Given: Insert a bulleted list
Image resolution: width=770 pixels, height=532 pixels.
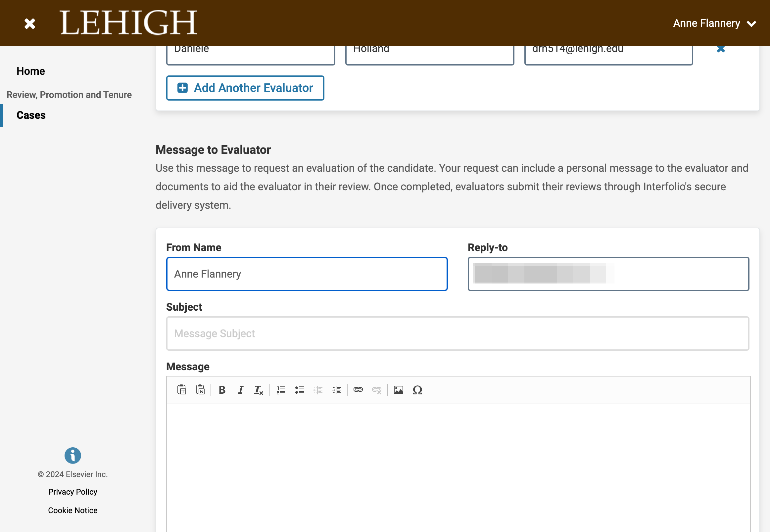Looking at the screenshot, I should (300, 390).
